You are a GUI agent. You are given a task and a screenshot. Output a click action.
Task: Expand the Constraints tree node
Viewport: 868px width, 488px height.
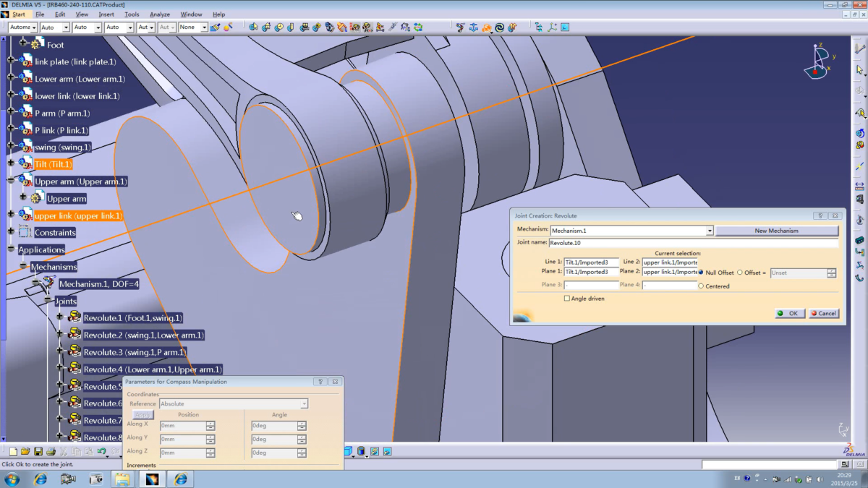(11, 232)
